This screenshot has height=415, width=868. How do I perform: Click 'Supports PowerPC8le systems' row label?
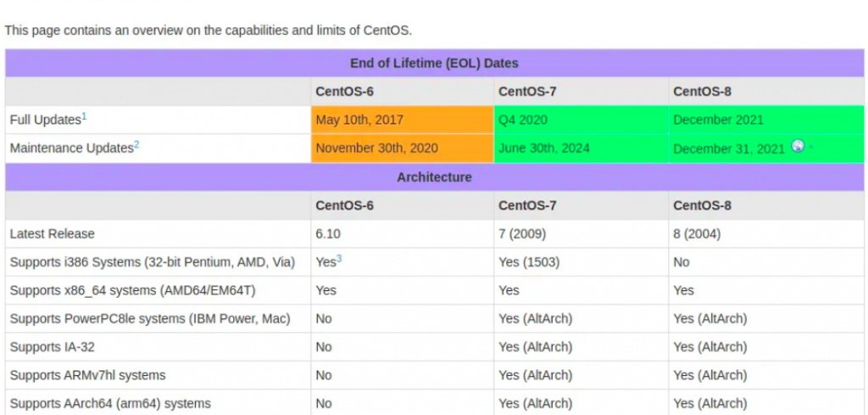(x=150, y=319)
